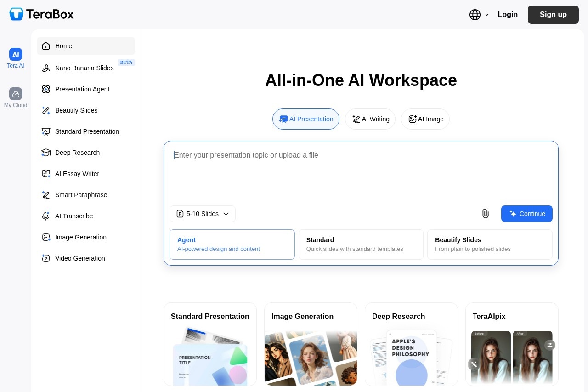The width and height of the screenshot is (588, 392).
Task: Click the Tera AI sidebar icon
Action: pyautogui.click(x=16, y=55)
